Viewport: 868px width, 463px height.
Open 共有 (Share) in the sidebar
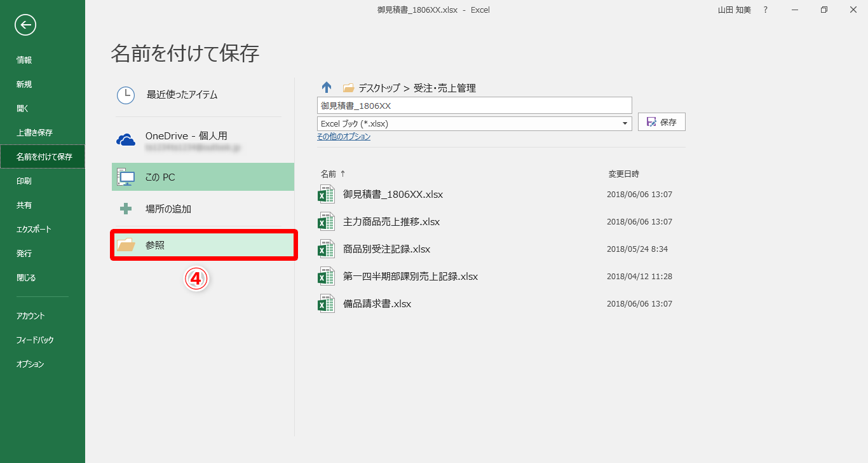coord(24,205)
